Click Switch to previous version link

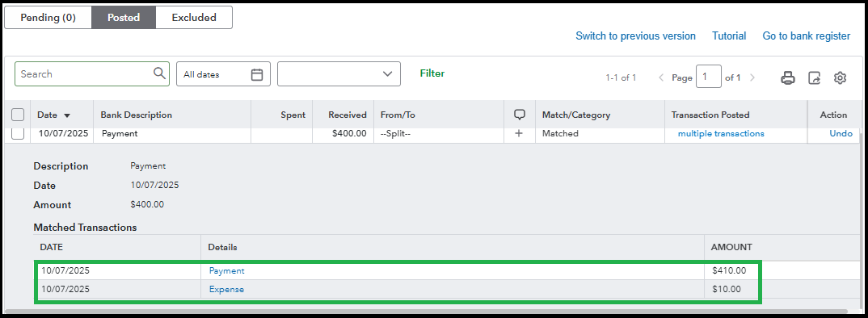[635, 36]
